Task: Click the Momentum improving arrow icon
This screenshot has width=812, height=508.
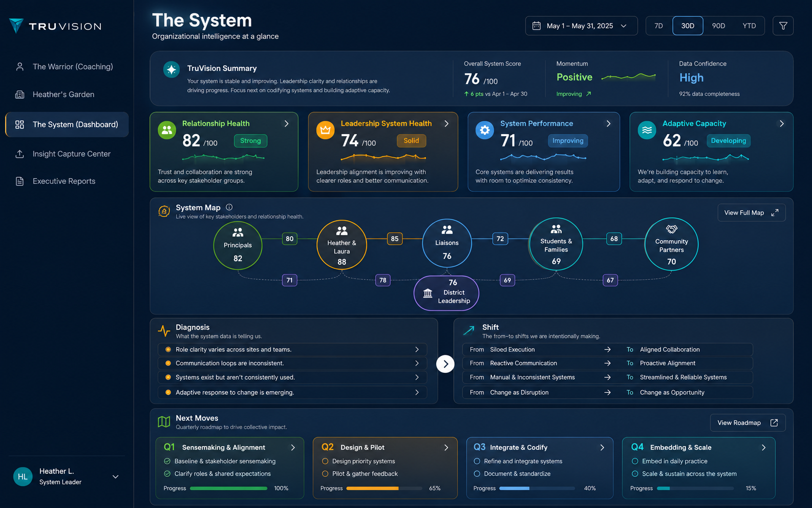Action: click(588, 94)
